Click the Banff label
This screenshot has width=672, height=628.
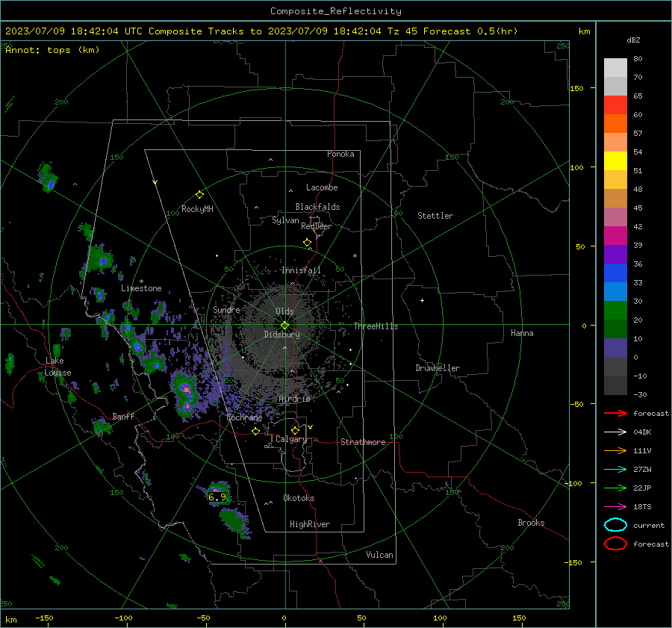pos(123,417)
